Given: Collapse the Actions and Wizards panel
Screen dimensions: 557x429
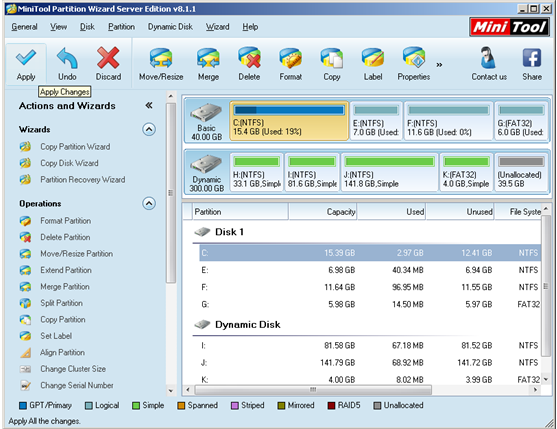Looking at the screenshot, I should (x=149, y=105).
